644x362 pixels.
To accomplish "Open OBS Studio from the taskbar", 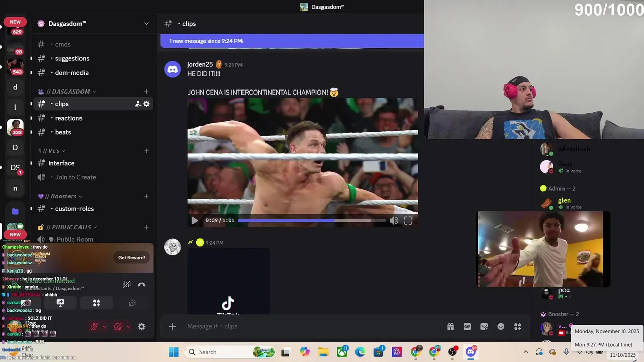I will [x=453, y=352].
